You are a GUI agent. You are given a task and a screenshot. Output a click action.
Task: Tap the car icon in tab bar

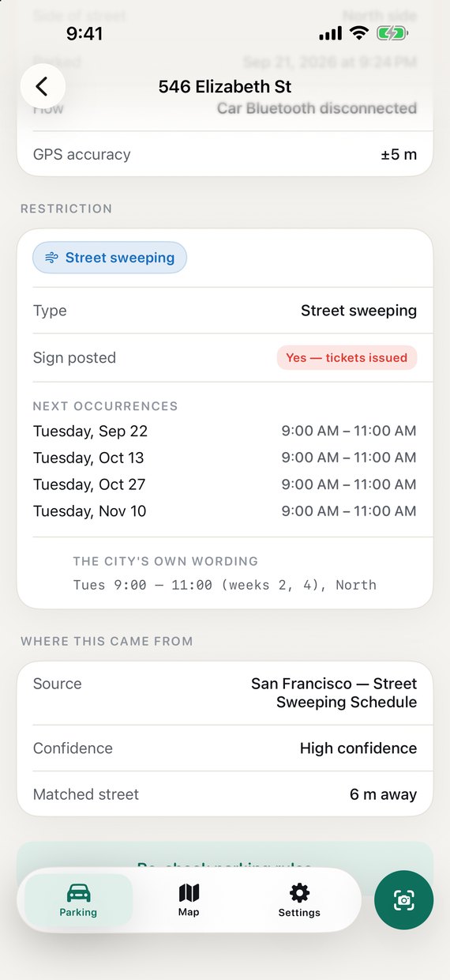pyautogui.click(x=78, y=893)
